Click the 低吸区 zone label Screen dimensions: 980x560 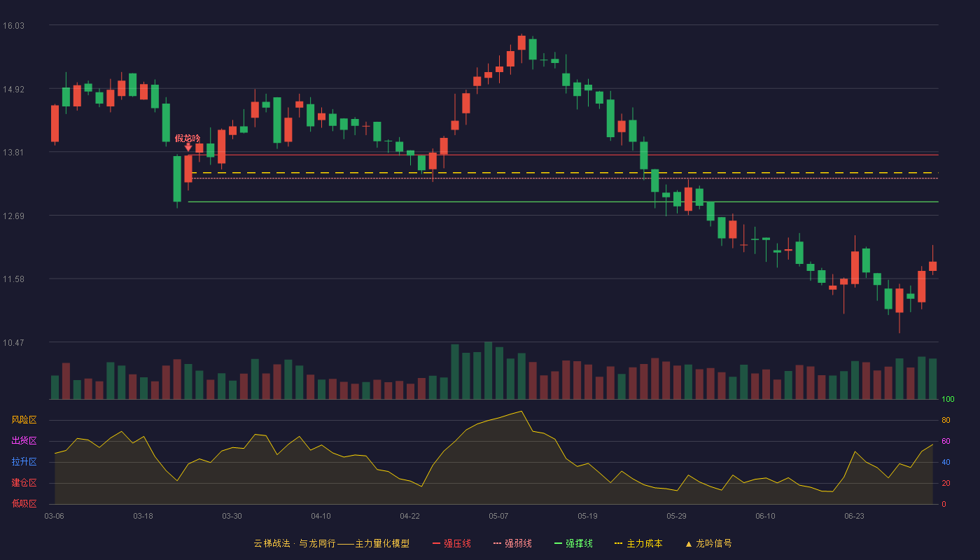pyautogui.click(x=24, y=503)
